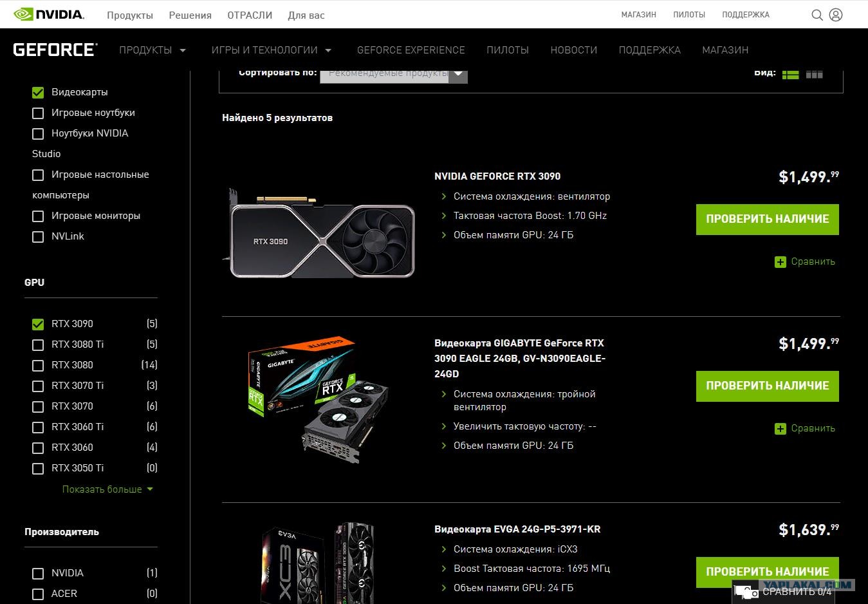Uncheck the Видеокарты category checkbox

(38, 93)
